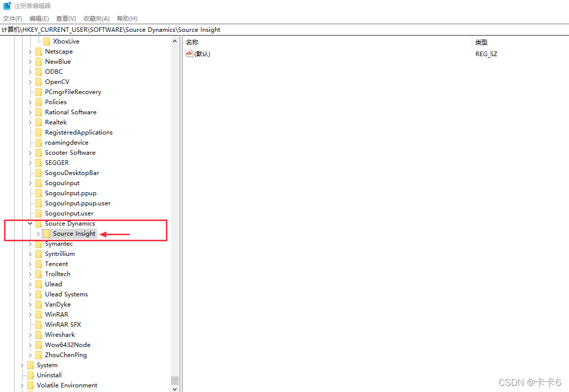The image size is (569, 392).
Task: Expand the Scooter Software key
Action: click(30, 153)
